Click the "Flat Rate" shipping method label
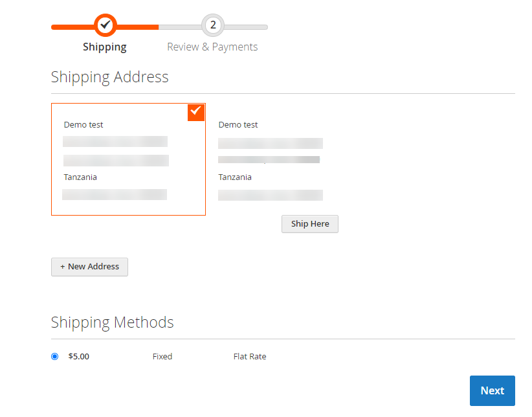The image size is (532, 417). [250, 357]
